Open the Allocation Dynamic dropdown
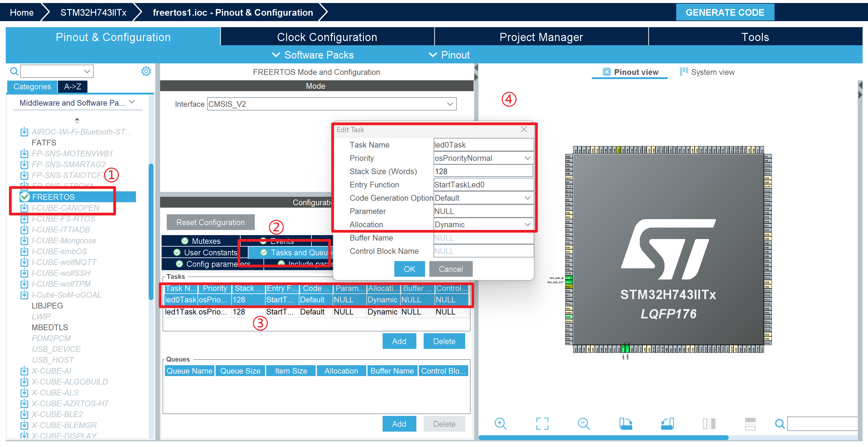 528,224
